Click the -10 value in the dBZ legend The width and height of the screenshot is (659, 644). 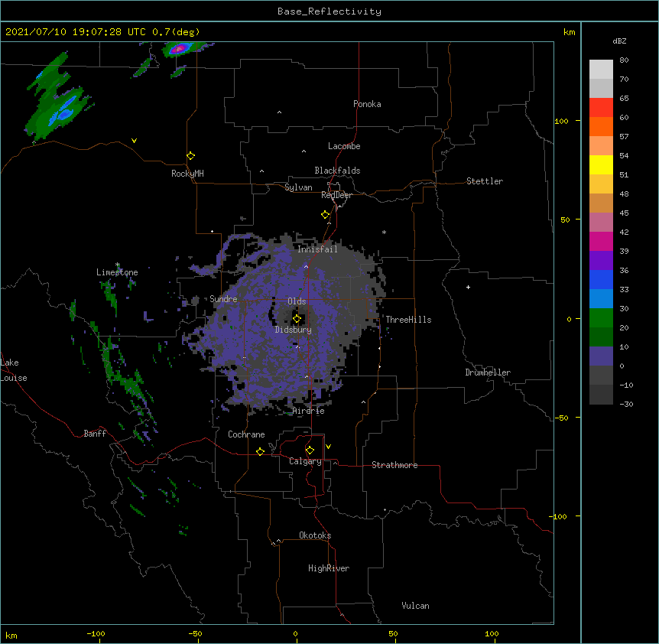(626, 385)
